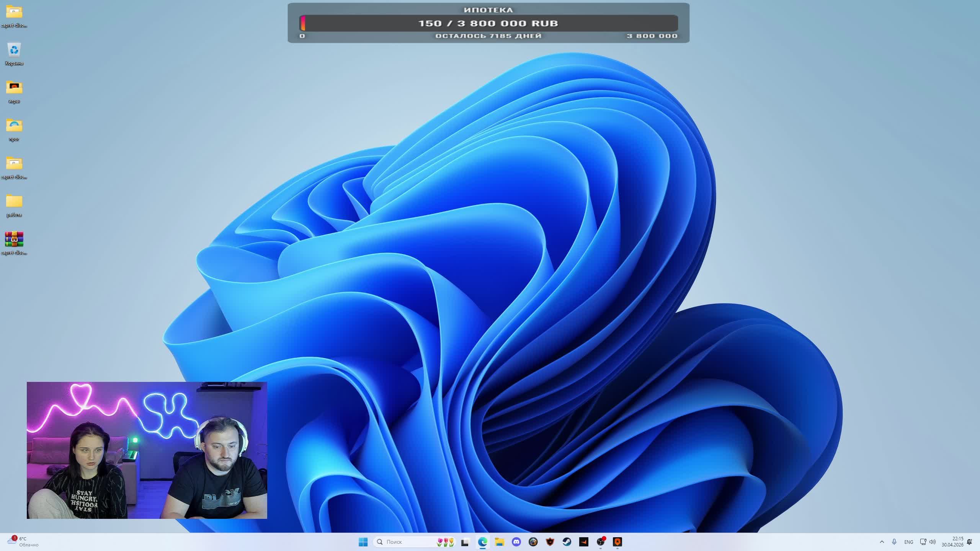Switch to OBS Studio in taskbar
Image resolution: width=980 pixels, height=551 pixels.
tap(600, 542)
